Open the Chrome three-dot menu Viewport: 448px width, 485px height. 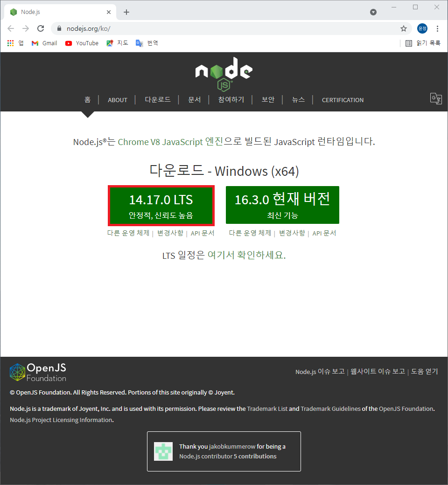point(437,29)
